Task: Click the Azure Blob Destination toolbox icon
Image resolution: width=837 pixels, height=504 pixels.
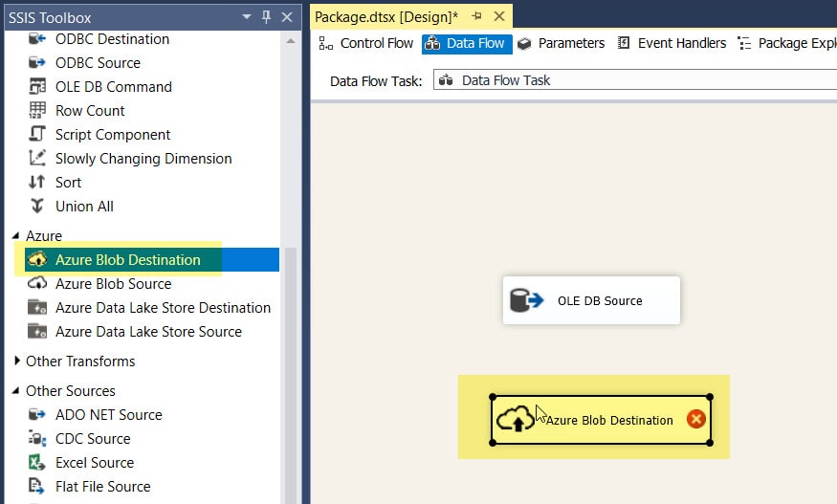Action: [37, 259]
